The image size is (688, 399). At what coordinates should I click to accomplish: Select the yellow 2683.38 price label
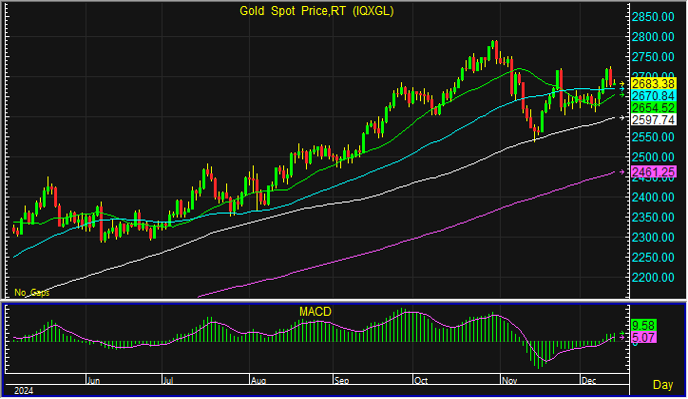point(653,83)
